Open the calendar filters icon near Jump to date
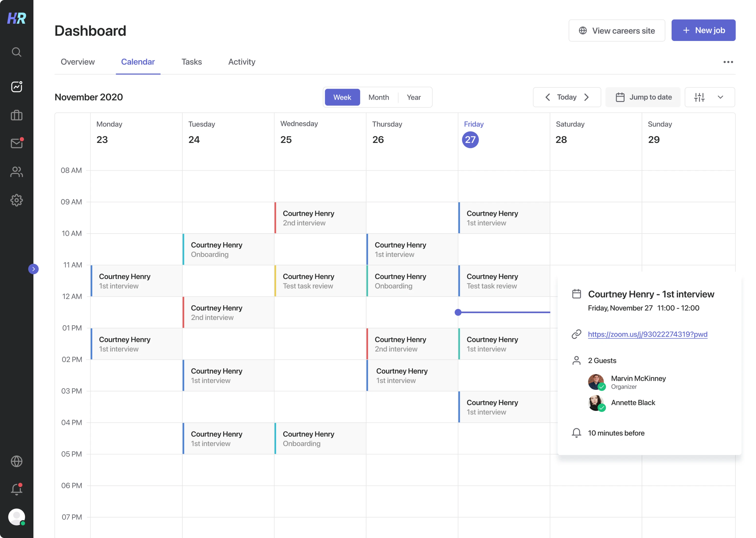The width and height of the screenshot is (756, 538). point(699,97)
